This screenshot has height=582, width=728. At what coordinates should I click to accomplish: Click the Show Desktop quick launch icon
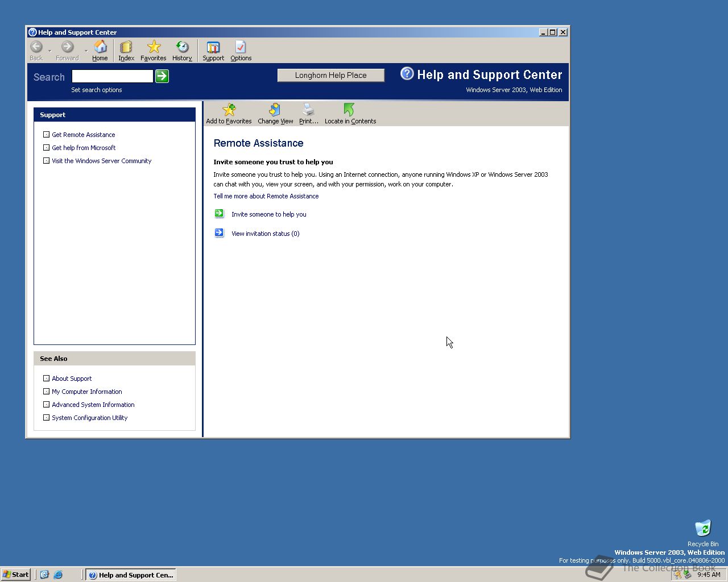coord(45,575)
